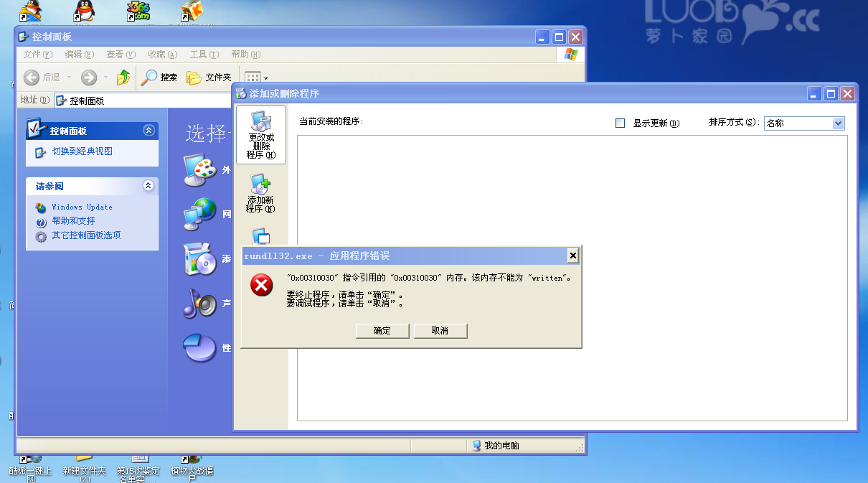The image size is (868, 483).
Task: Open the 排序方式 dropdown showing 名称
Action: [804, 123]
